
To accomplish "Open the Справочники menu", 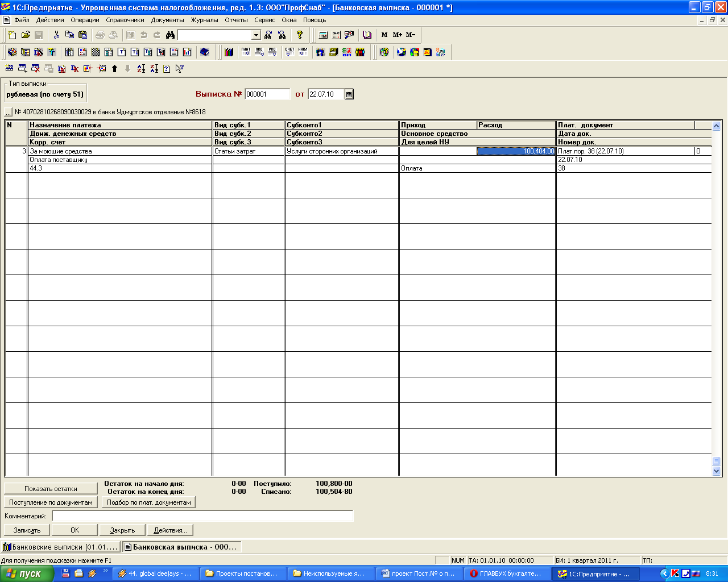I will [x=125, y=20].
